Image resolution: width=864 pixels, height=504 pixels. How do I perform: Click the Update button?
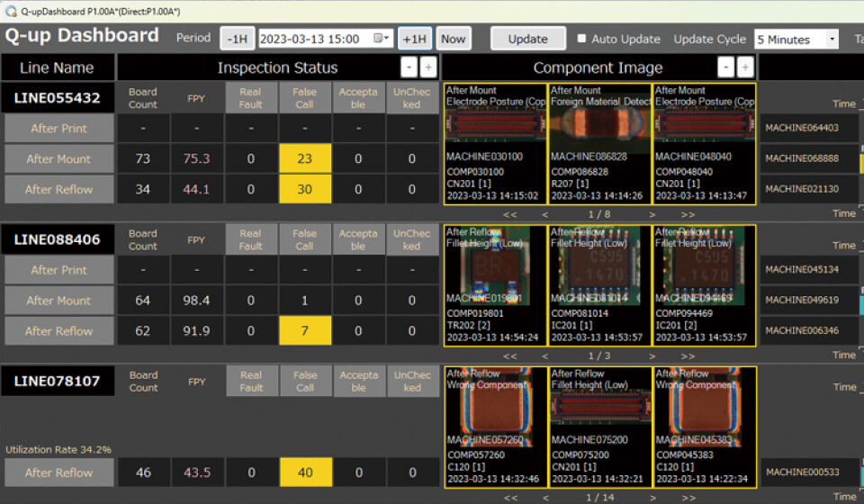click(x=528, y=39)
